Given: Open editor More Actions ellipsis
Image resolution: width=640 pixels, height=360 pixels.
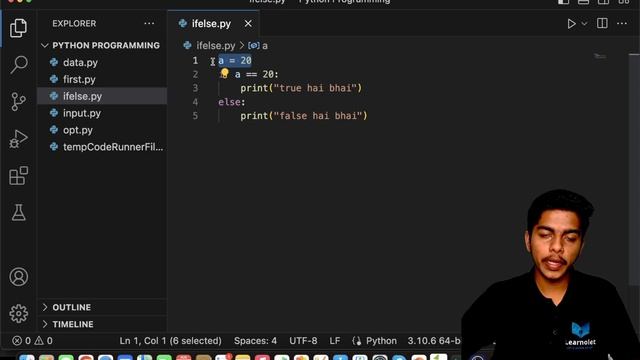Looking at the screenshot, I should point(622,23).
